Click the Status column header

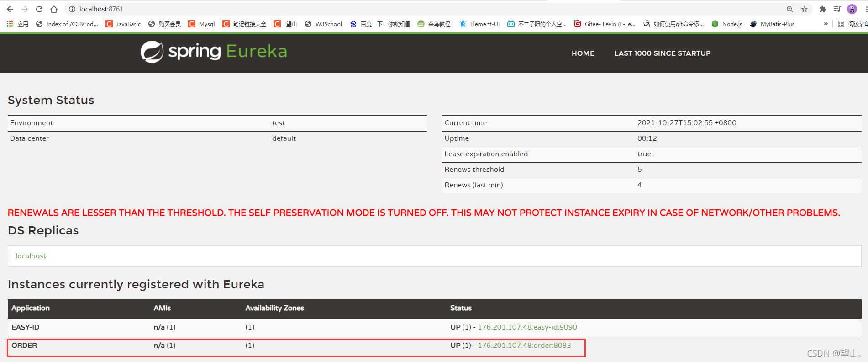pyautogui.click(x=461, y=308)
